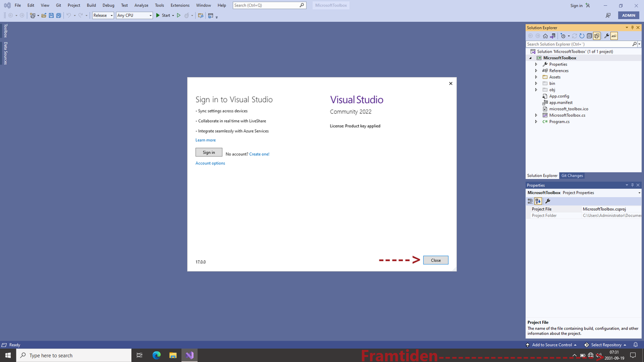This screenshot has height=362, width=644.
Task: Select app.manifest in Solution Explorer
Action: (560, 103)
